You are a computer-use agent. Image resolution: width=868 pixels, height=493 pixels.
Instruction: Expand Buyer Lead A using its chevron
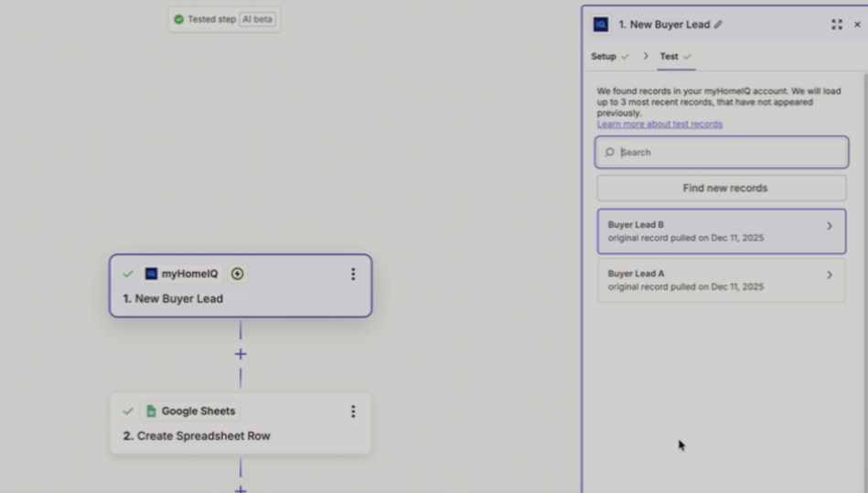coord(830,274)
